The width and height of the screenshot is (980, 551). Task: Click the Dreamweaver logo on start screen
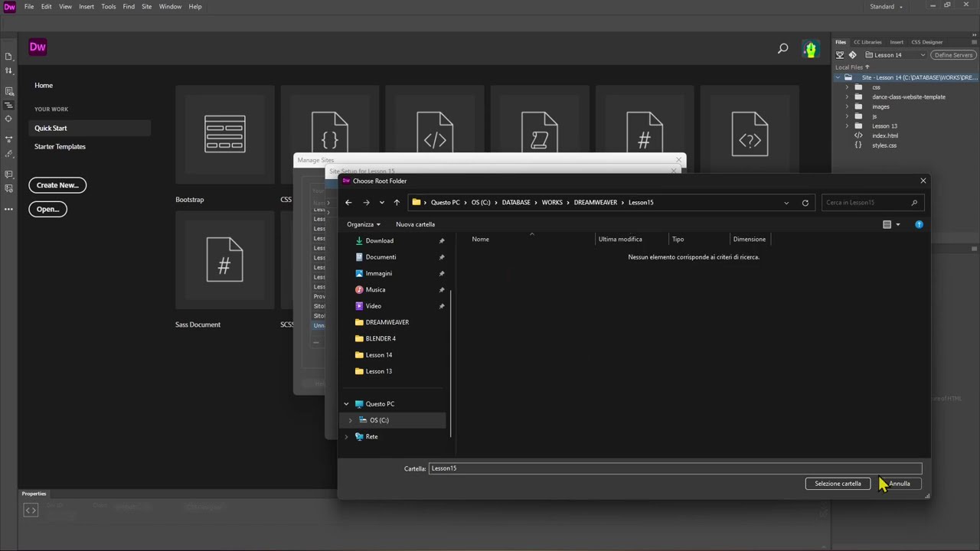[x=38, y=47]
